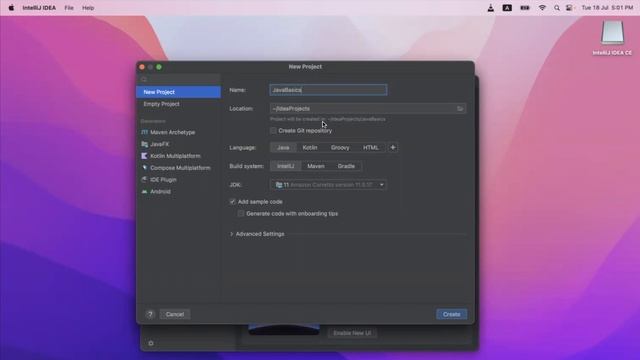
Task: Open the Apple menu
Action: (x=11, y=8)
